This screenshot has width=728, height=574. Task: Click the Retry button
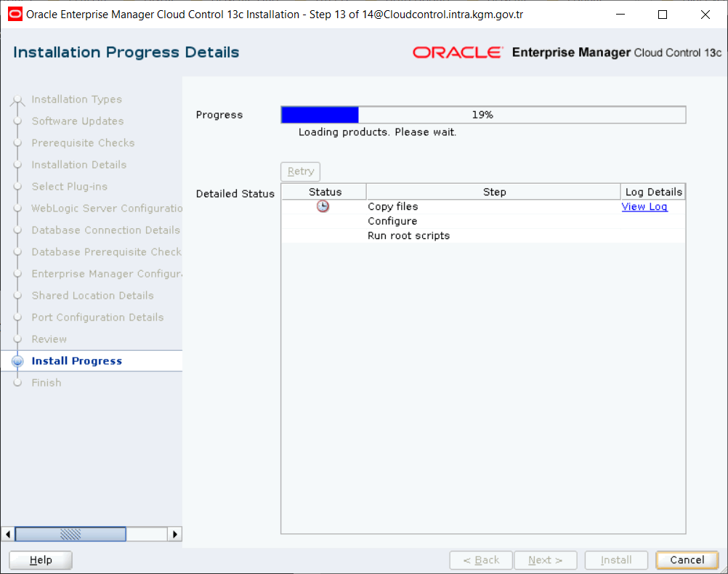click(x=300, y=171)
